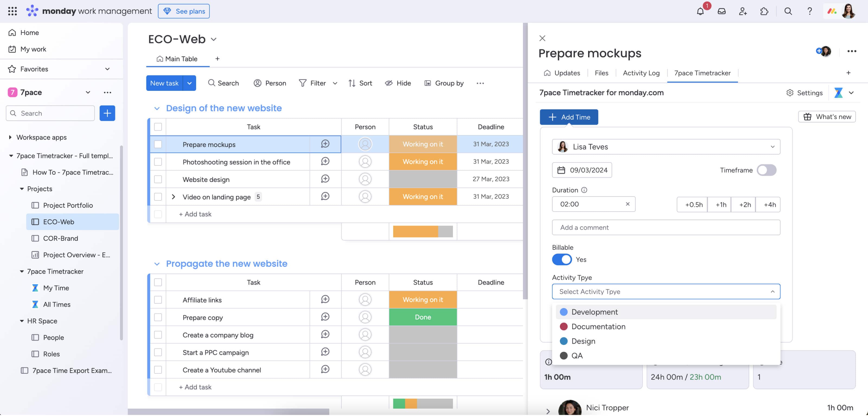Viewport: 868px width, 416px height.
Task: Open conversation for Prepare mockups row
Action: pyautogui.click(x=325, y=144)
